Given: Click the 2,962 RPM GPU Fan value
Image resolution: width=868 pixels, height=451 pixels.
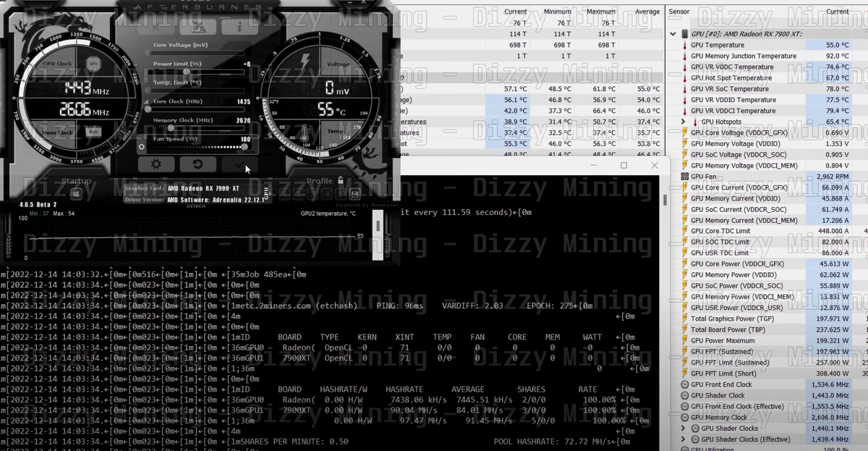Looking at the screenshot, I should 833,177.
